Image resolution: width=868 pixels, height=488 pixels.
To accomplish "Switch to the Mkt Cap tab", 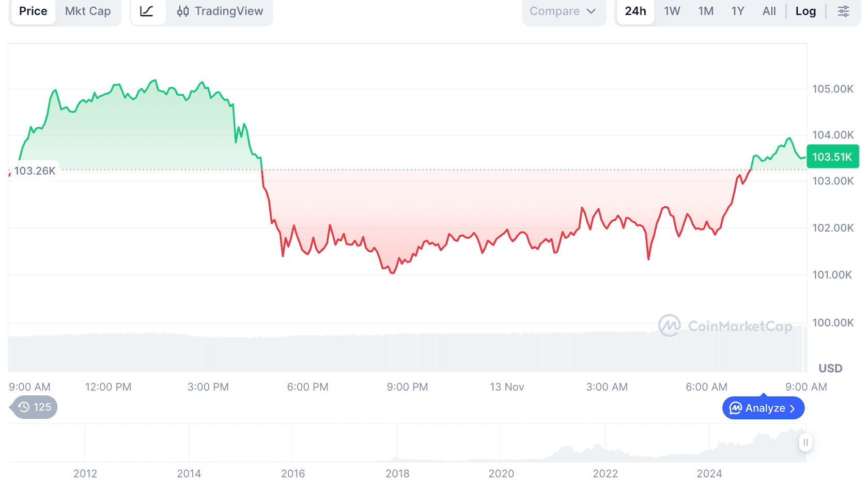I will click(87, 11).
